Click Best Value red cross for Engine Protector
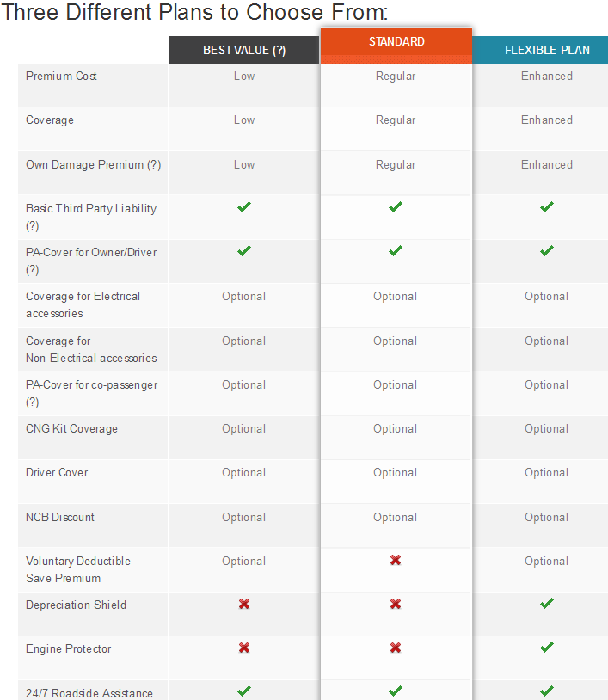This screenshot has height=700, width=608. pos(244,648)
